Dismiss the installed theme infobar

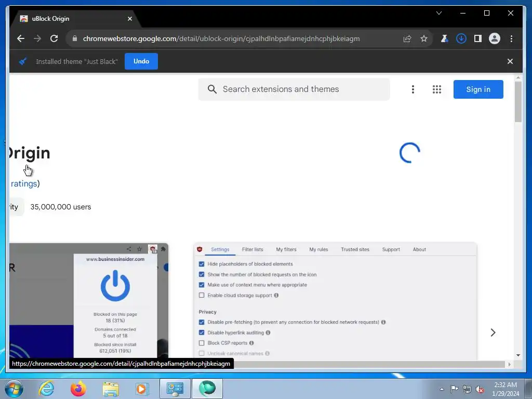pyautogui.click(x=510, y=61)
